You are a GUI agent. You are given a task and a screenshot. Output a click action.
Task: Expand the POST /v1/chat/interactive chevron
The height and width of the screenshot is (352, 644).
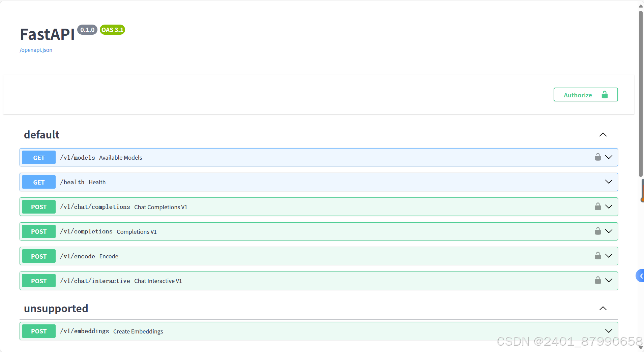[x=609, y=280]
